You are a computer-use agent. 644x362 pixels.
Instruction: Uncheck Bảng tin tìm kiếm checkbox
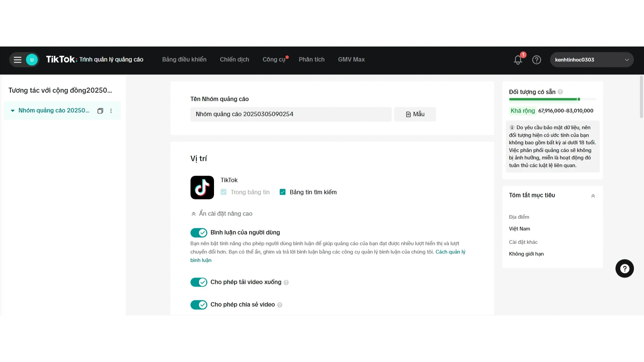tap(283, 192)
